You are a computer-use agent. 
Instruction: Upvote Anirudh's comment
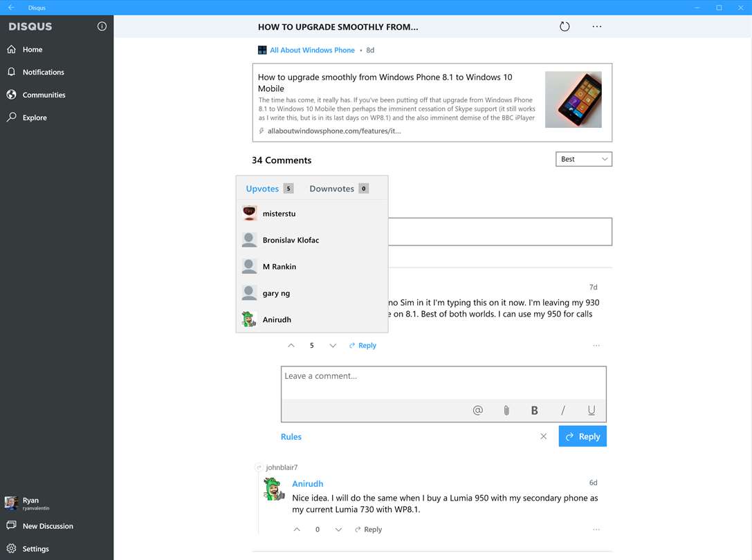297,530
